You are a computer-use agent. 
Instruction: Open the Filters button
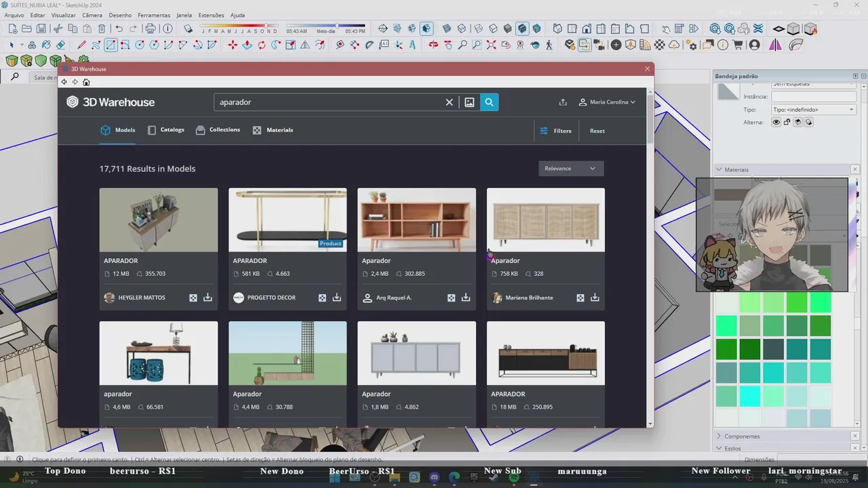(555, 131)
